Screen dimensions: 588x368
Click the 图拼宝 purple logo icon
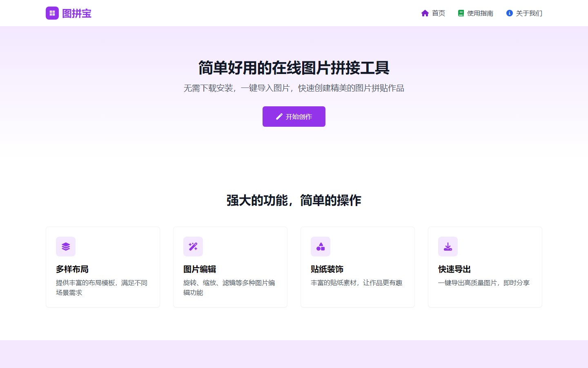click(x=52, y=13)
